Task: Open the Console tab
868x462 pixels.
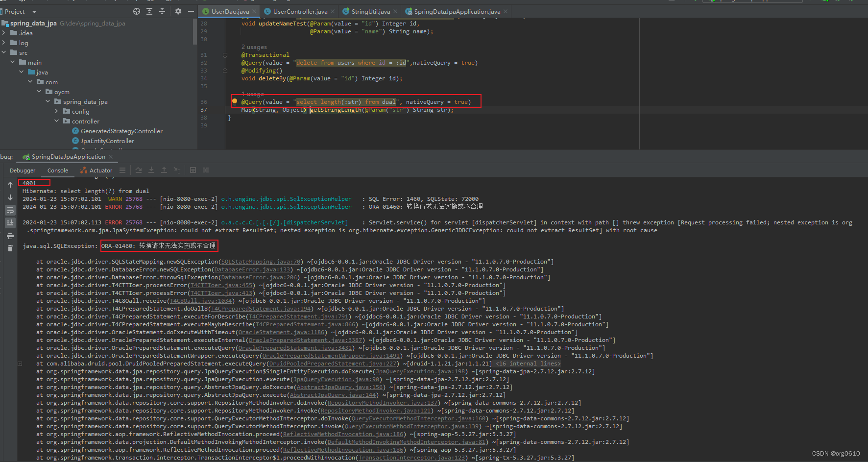Action: point(58,170)
